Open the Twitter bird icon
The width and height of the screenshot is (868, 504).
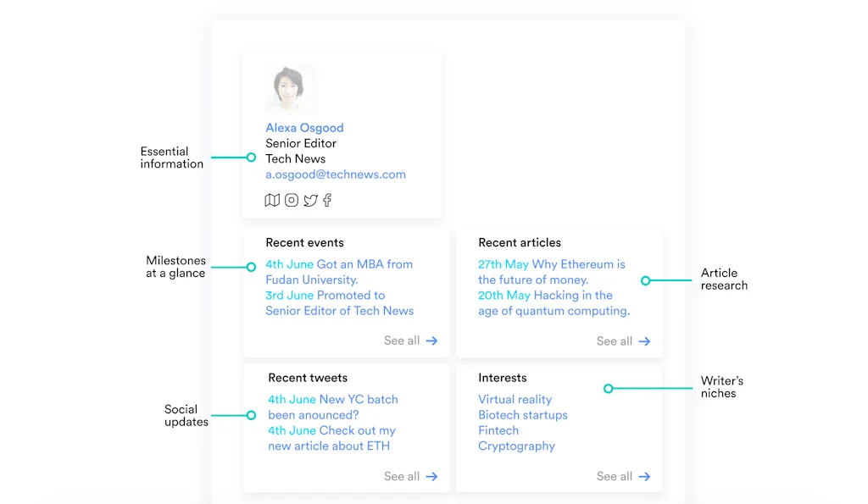(310, 200)
